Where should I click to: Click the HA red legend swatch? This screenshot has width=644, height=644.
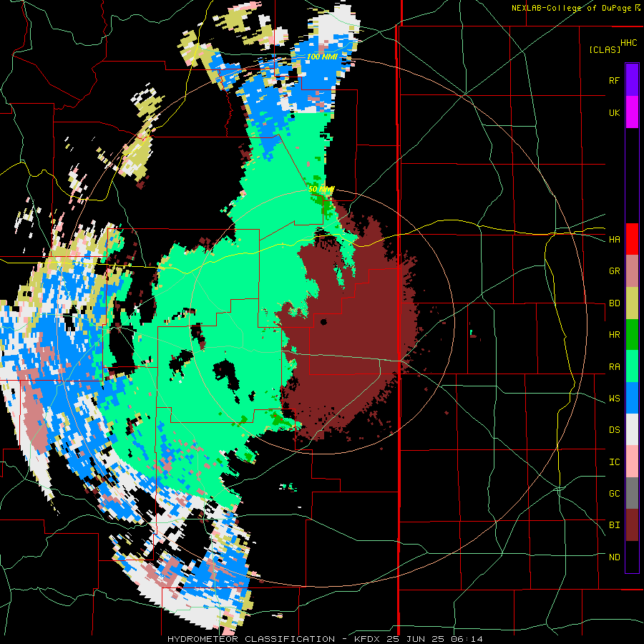pos(632,239)
